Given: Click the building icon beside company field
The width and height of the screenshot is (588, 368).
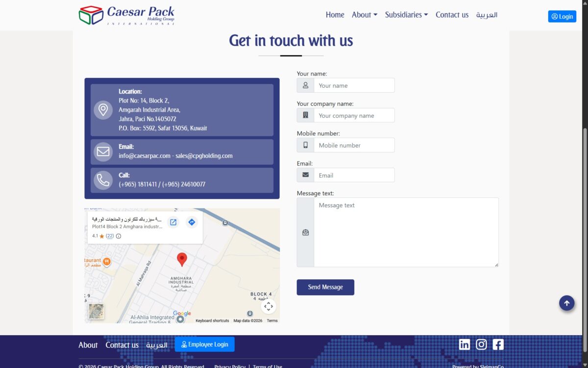Looking at the screenshot, I should point(305,115).
